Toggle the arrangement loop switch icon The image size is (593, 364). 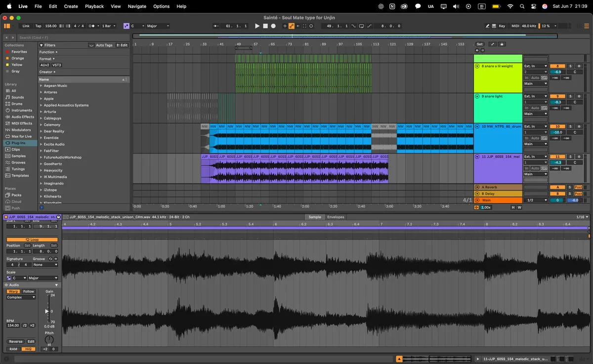[x=361, y=26]
